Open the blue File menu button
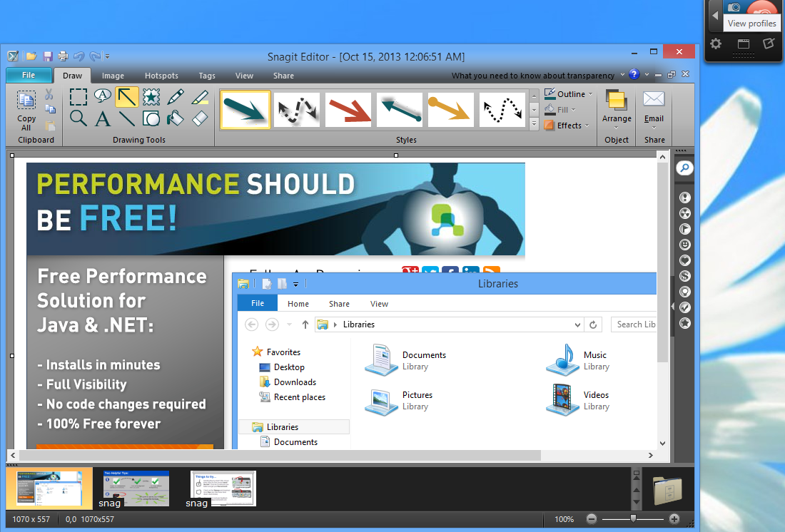 point(29,76)
